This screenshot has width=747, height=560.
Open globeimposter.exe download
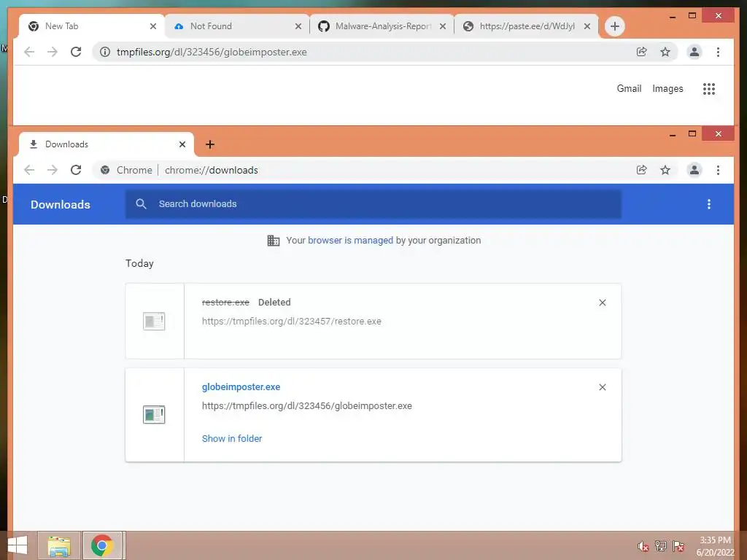click(x=241, y=387)
